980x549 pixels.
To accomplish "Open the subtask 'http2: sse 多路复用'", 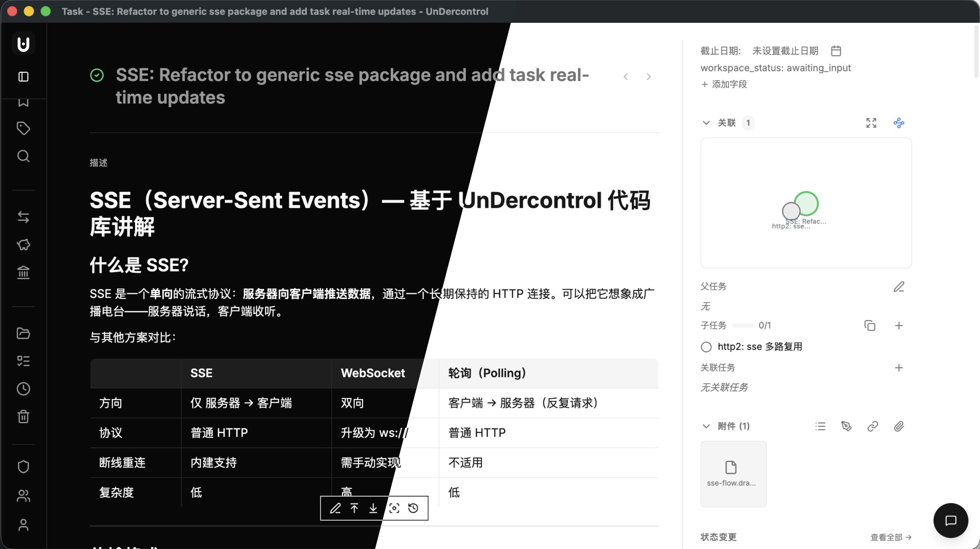I will 760,347.
